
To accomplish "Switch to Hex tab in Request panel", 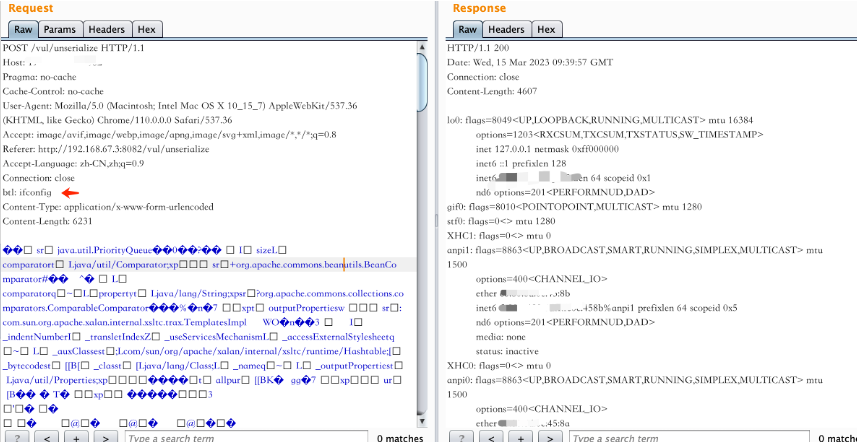I will [x=147, y=30].
